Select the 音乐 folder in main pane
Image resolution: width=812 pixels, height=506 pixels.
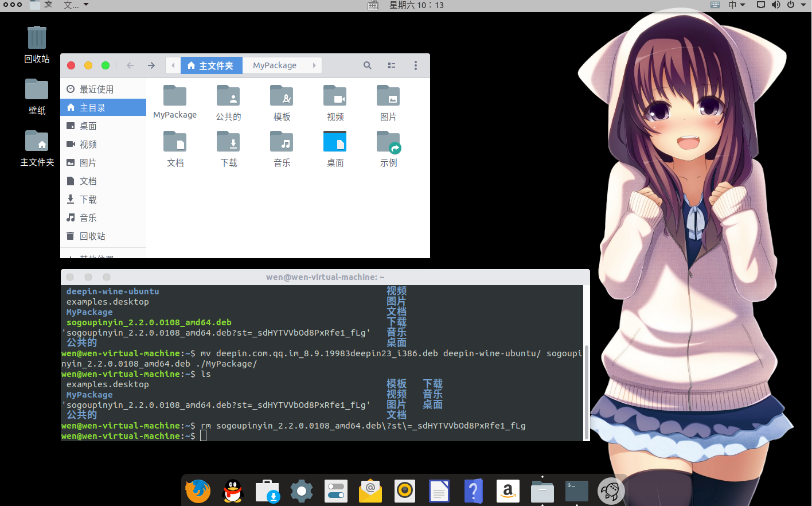(x=282, y=149)
